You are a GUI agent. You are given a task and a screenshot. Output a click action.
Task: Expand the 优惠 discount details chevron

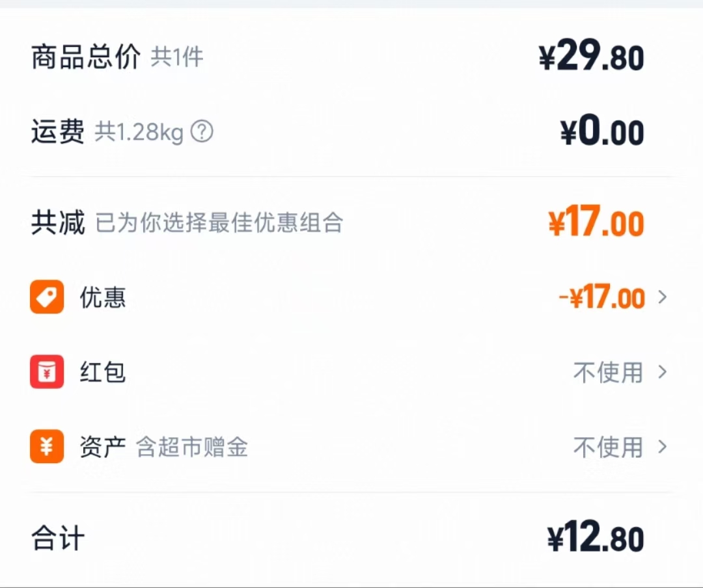[x=664, y=297]
